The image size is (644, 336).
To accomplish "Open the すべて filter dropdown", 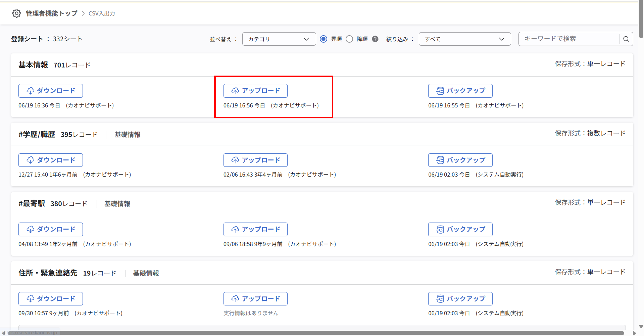I will 465,39.
